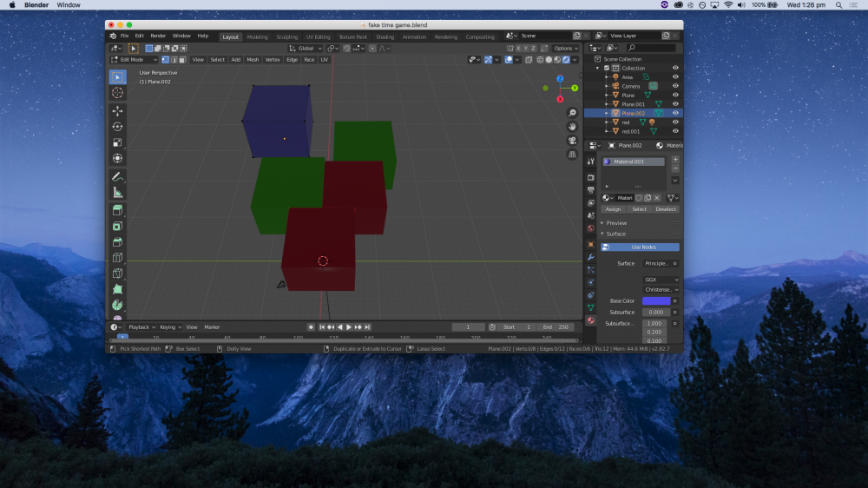Hide red.001 using its eye icon
Screen dimensions: 868x488
click(675, 131)
